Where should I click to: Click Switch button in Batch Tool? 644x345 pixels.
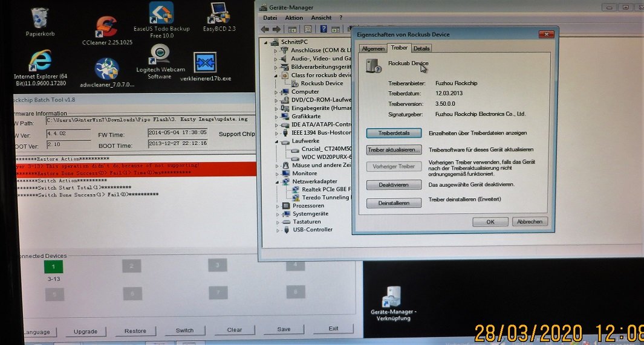[185, 330]
